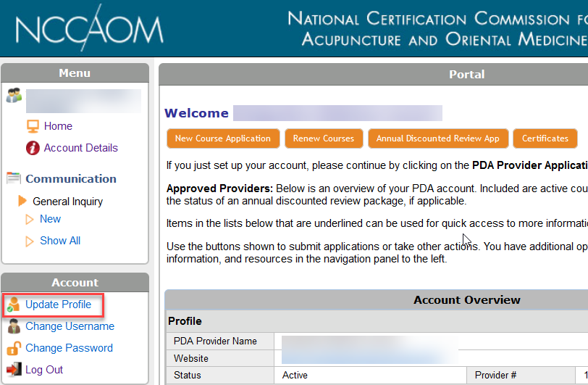Viewport: 588px width, 385px height.
Task: Click the arrow beside New
Action: click(30, 219)
